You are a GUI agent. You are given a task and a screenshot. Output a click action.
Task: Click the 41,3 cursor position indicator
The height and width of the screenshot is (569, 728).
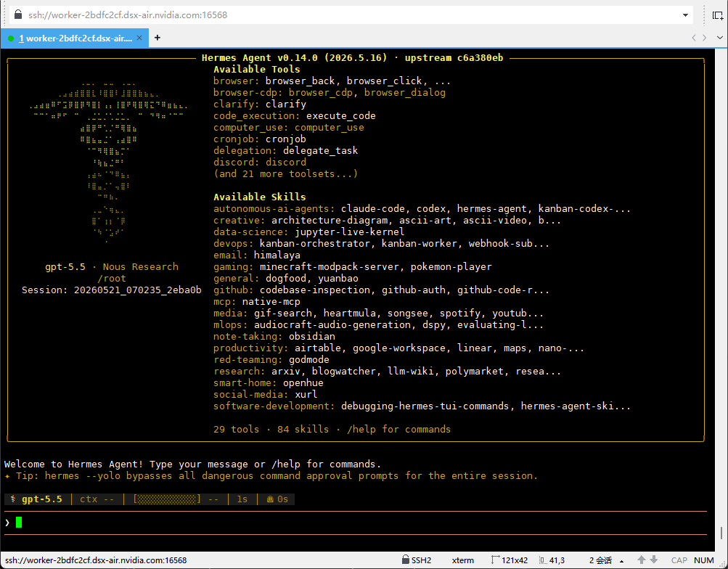coord(552,560)
